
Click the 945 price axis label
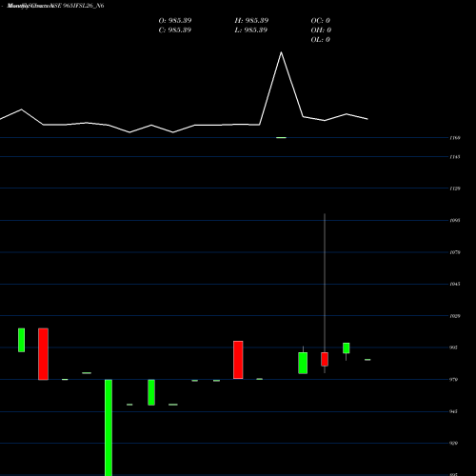coord(454,411)
